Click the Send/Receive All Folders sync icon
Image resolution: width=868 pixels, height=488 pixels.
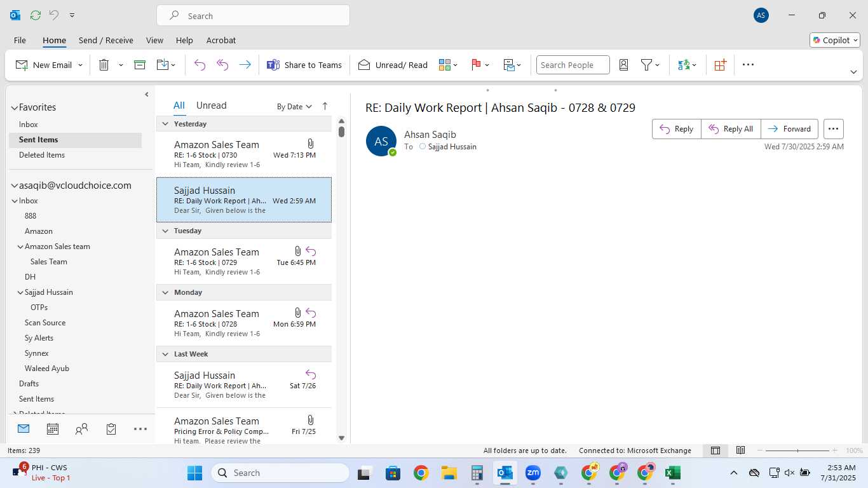36,15
